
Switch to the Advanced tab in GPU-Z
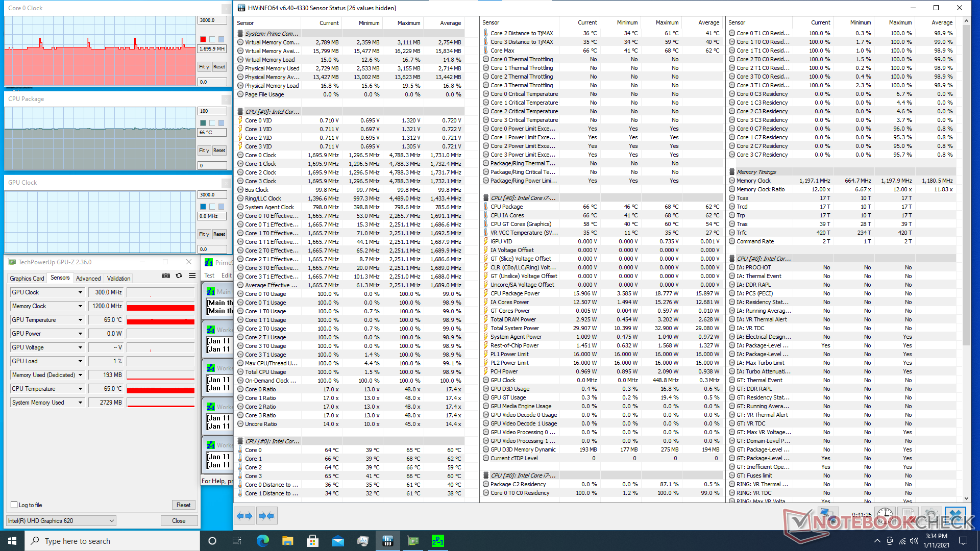[x=88, y=279]
